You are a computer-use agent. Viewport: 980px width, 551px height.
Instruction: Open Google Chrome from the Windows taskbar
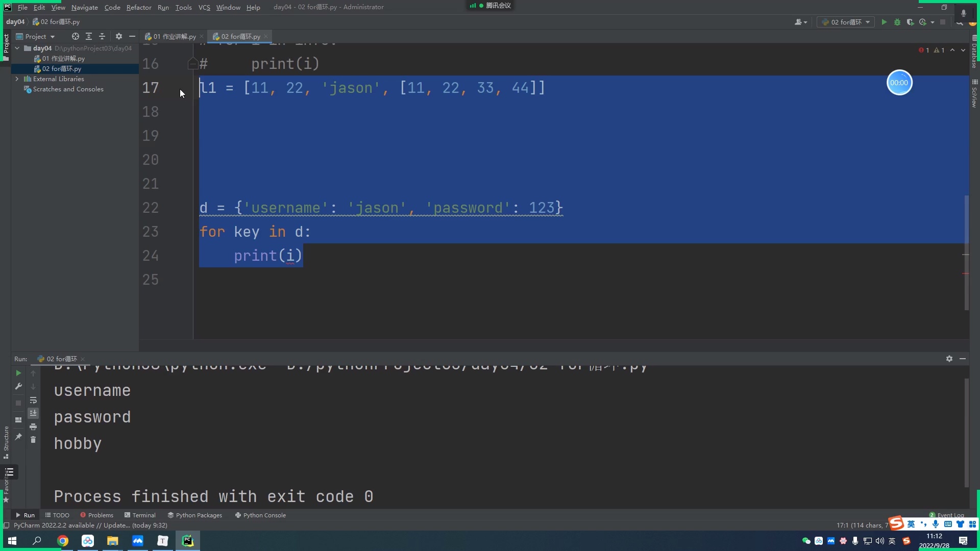(63, 541)
